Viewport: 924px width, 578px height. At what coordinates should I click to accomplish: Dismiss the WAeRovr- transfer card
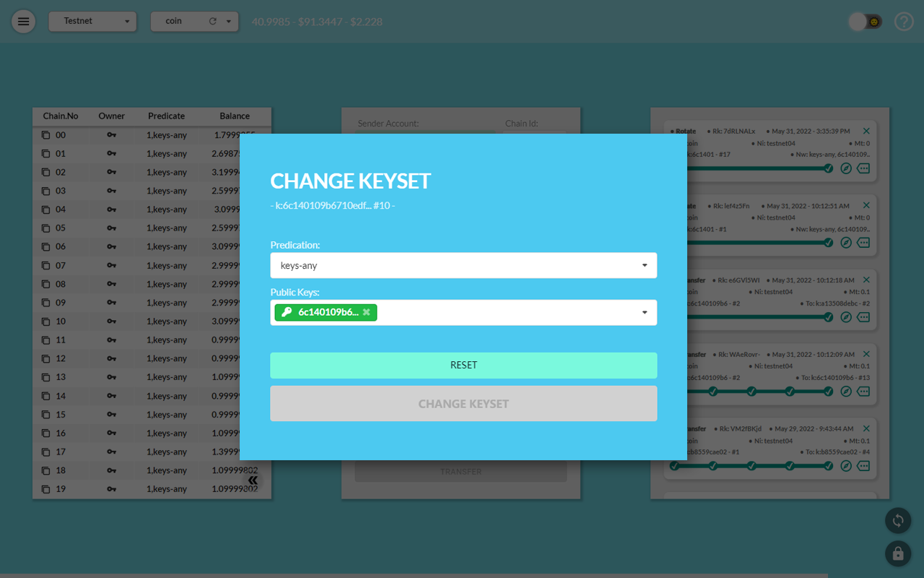tap(866, 354)
